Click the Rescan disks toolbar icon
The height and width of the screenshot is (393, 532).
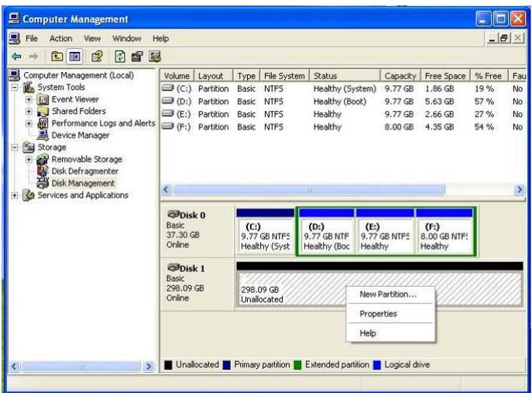(137, 57)
